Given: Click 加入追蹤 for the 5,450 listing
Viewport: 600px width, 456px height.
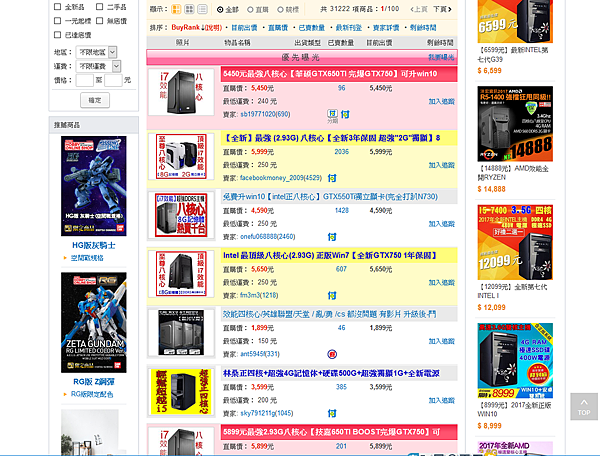Looking at the screenshot, I should click(x=442, y=101).
